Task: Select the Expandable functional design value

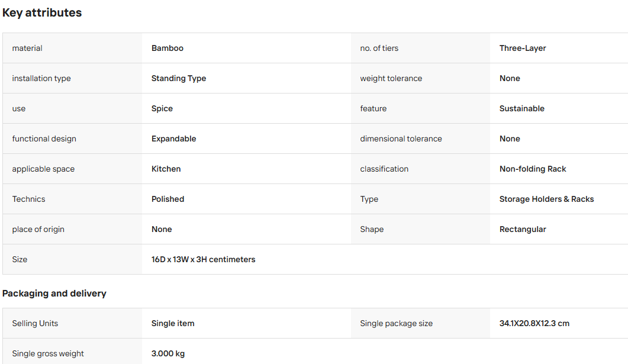Action: point(174,138)
